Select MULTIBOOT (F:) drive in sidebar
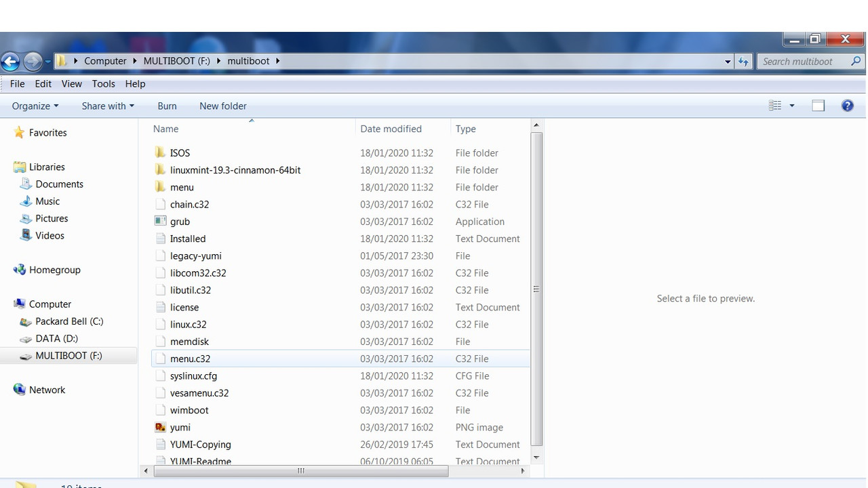The width and height of the screenshot is (868, 488). coord(68,356)
